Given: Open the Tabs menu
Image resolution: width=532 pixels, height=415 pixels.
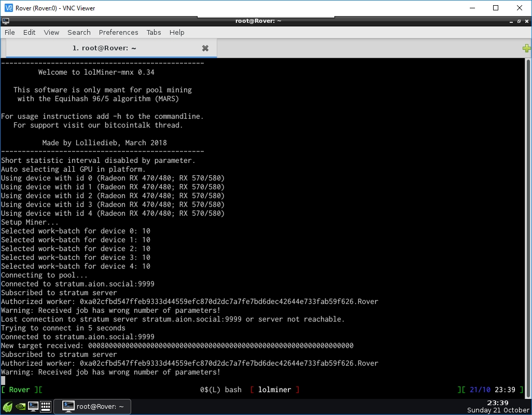Looking at the screenshot, I should [153, 32].
